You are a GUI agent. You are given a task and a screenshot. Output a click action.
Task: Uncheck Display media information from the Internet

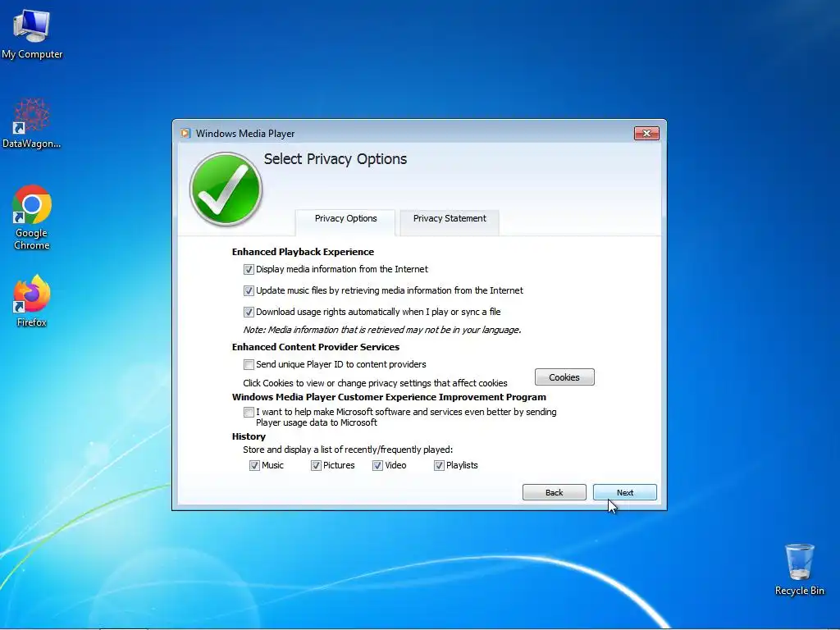[x=249, y=269]
